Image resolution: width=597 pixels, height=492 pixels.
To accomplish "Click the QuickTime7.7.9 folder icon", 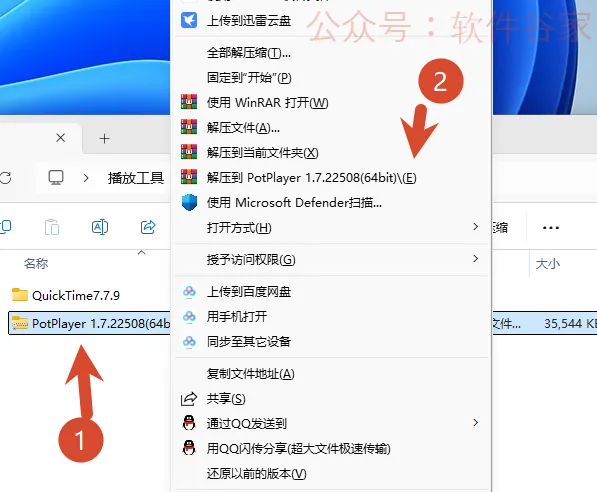I will click(x=19, y=295).
